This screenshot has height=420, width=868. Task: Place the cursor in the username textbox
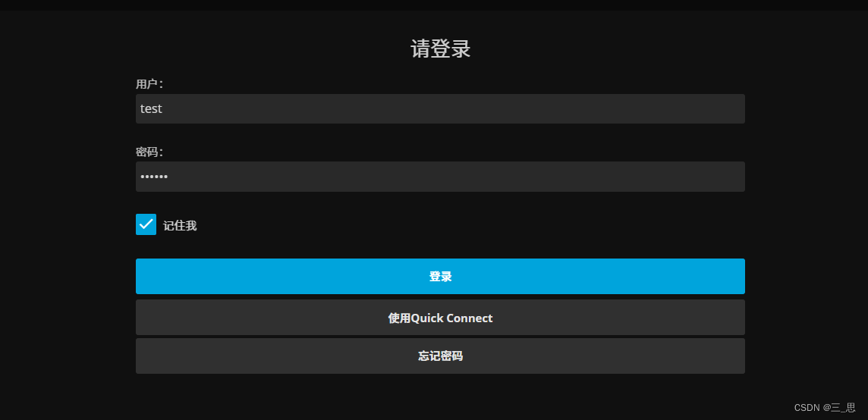440,108
